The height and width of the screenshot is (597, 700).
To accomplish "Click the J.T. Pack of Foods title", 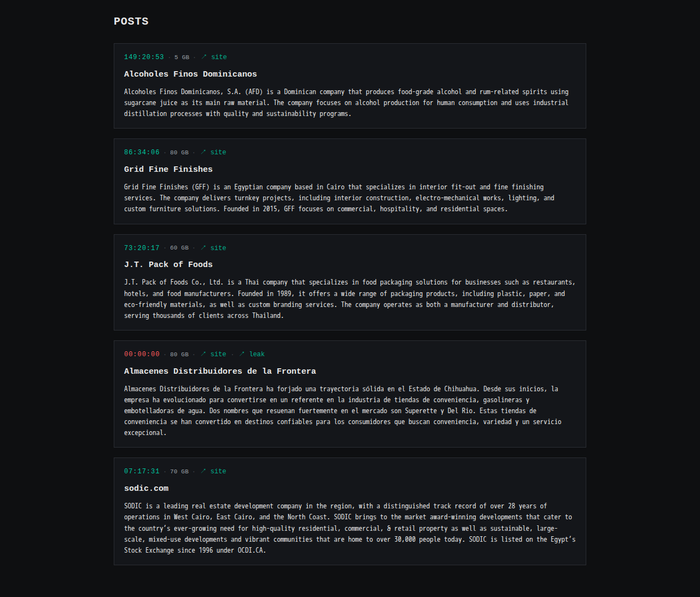I will click(x=168, y=264).
